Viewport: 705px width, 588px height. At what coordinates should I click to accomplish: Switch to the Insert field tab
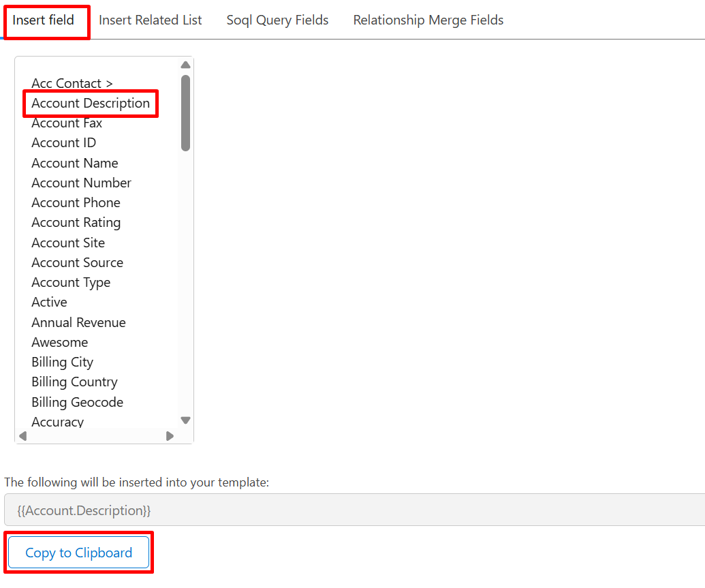[x=44, y=20]
